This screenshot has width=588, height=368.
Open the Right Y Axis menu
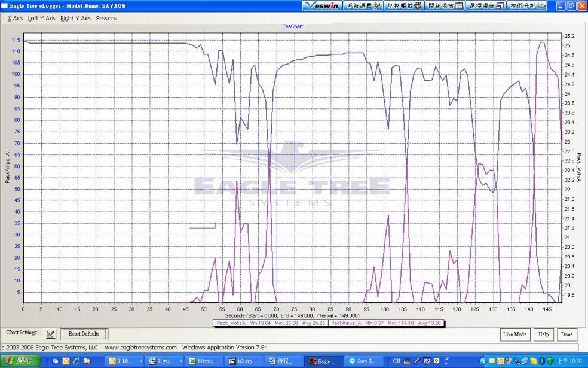75,18
